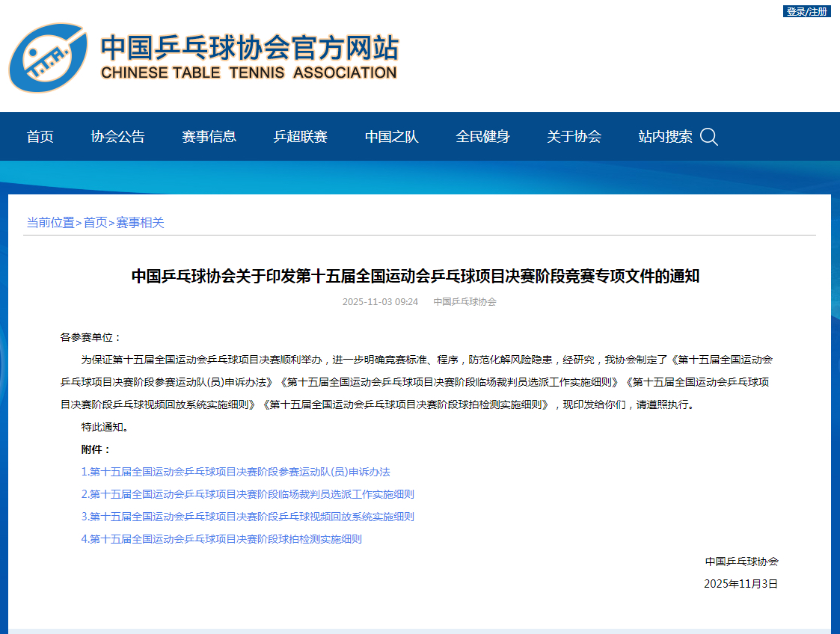The height and width of the screenshot is (634, 840).
Task: Click the 登录/注册 login button
Action: (x=806, y=11)
